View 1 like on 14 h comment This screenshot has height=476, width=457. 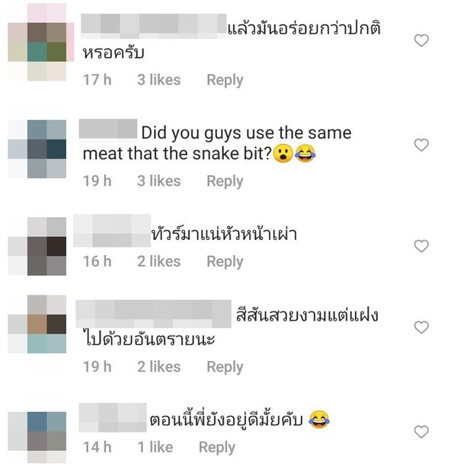point(155,448)
